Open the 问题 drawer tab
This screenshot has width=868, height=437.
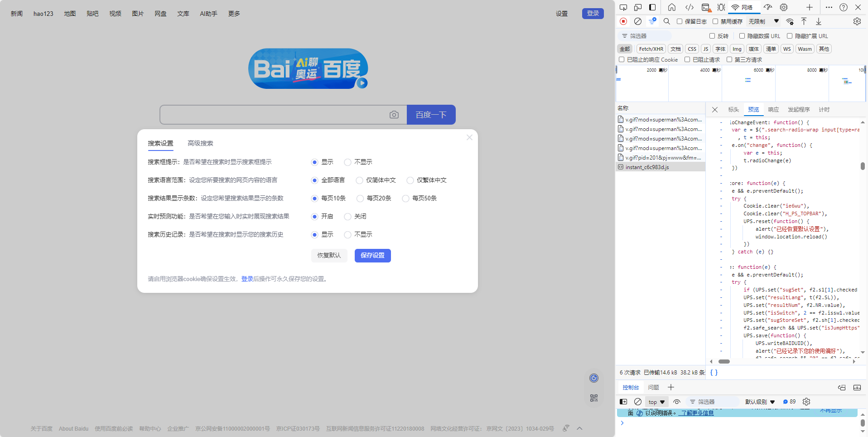[x=653, y=387]
